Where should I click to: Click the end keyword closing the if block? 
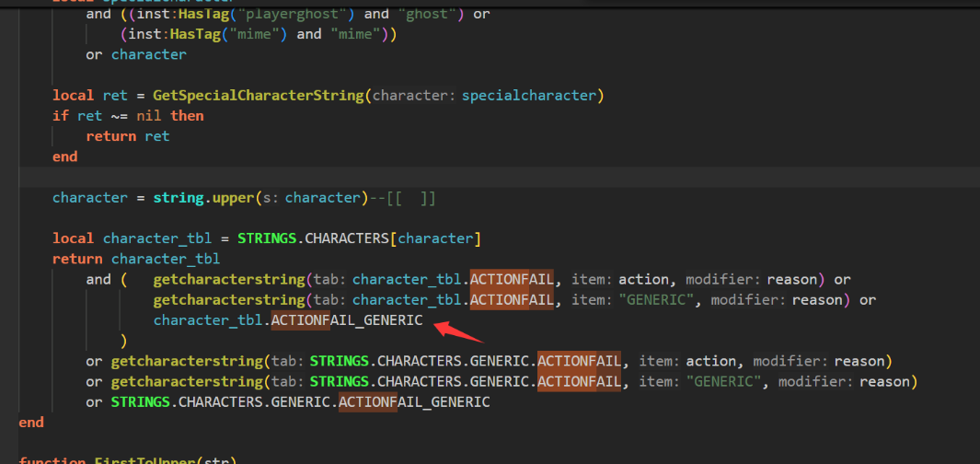[65, 157]
